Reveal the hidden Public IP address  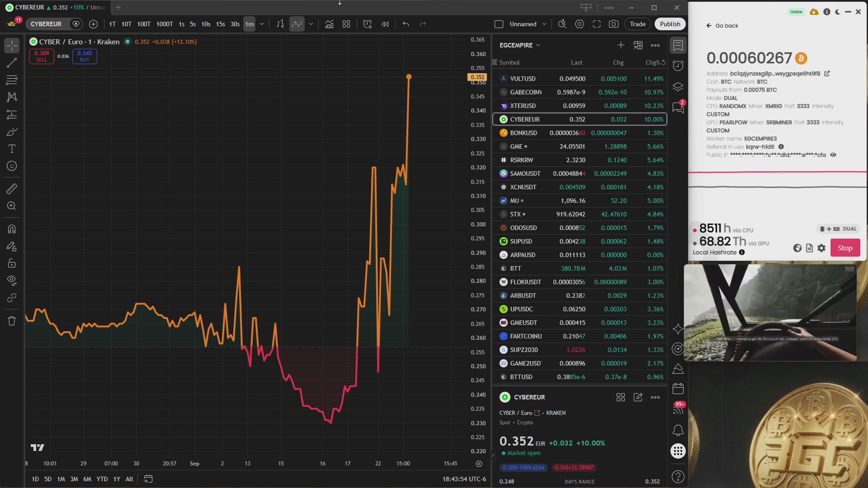[833, 155]
